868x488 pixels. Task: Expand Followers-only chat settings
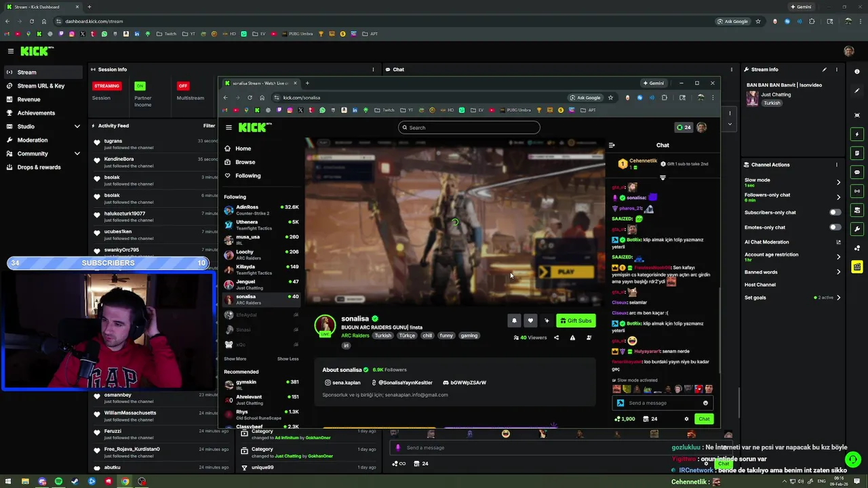tap(838, 197)
